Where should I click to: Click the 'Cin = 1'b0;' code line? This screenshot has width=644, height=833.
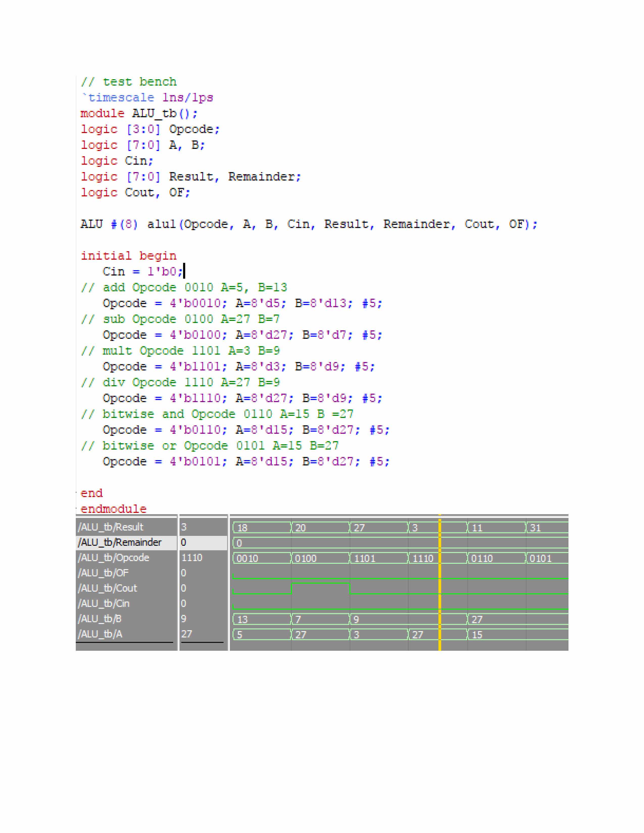pyautogui.click(x=143, y=272)
